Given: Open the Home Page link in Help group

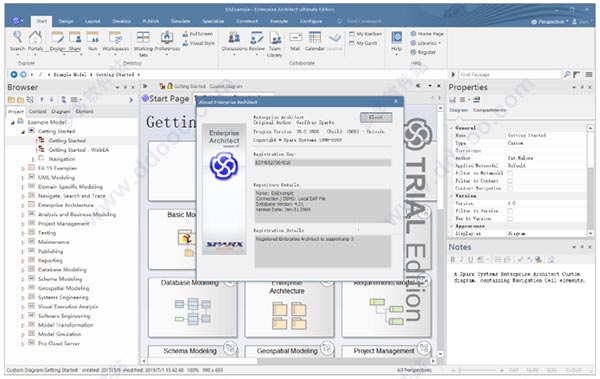Looking at the screenshot, I should [x=427, y=34].
